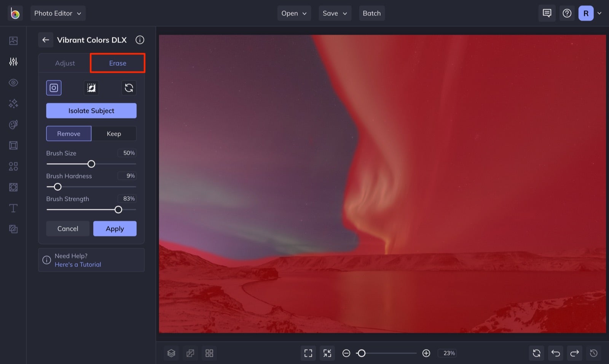Switch the brush mode to Keep

114,134
